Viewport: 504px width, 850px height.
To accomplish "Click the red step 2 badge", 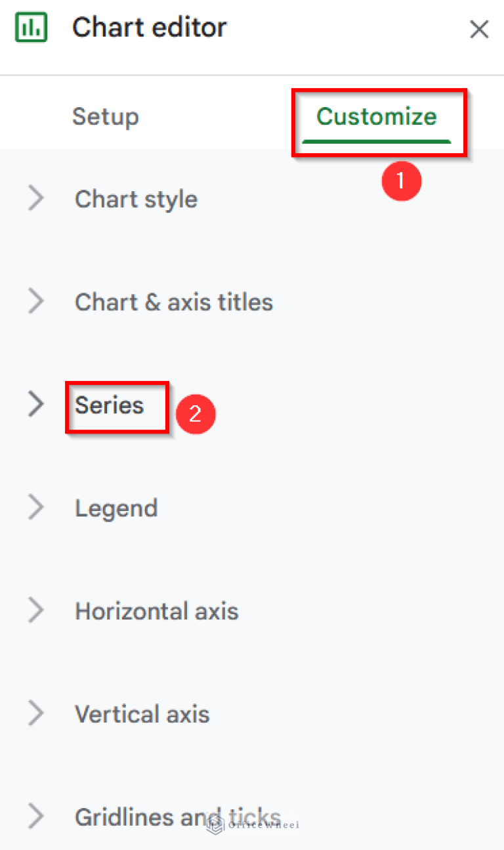I will pos(195,414).
